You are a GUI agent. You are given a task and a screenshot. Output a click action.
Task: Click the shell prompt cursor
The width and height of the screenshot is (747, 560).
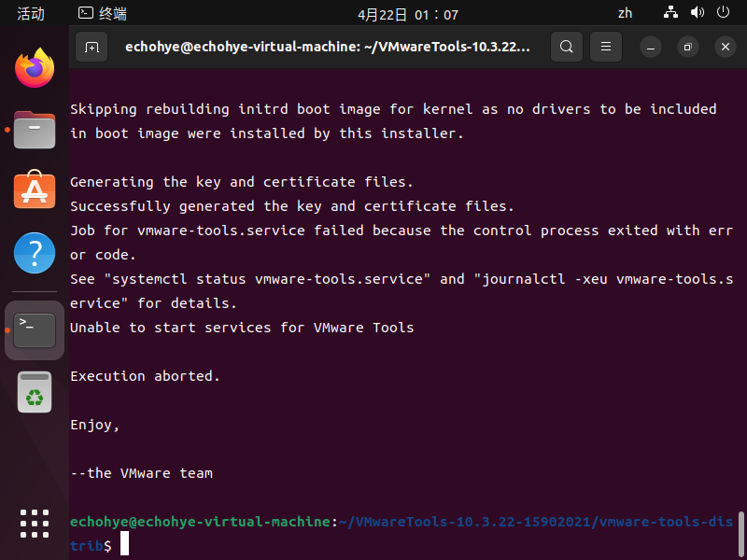(124, 544)
